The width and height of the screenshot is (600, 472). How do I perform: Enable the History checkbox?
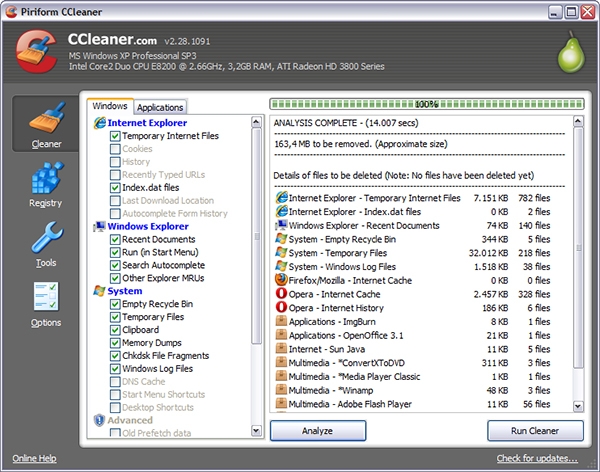[x=115, y=162]
